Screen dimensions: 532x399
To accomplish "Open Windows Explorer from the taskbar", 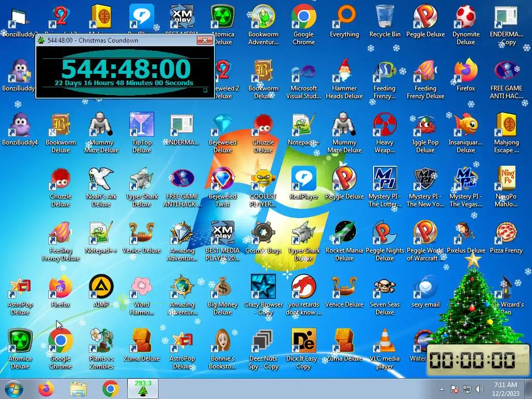I will 78,389.
